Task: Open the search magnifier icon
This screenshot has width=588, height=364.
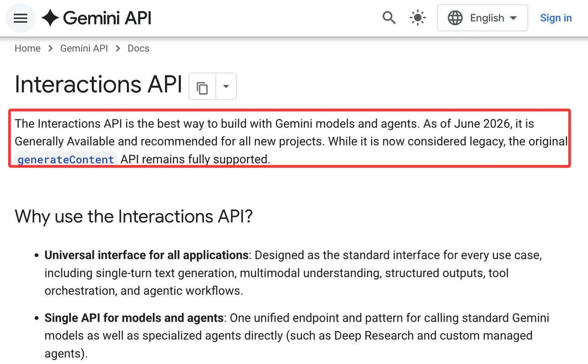Action: 389,18
